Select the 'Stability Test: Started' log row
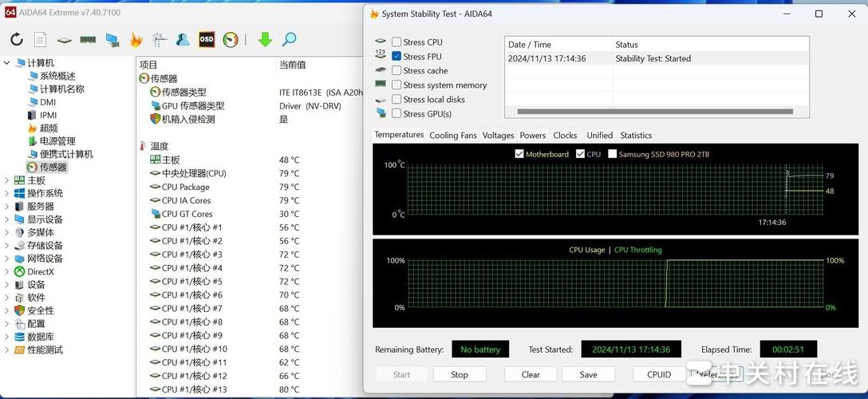Viewport: 868px width, 399px height. click(657, 58)
